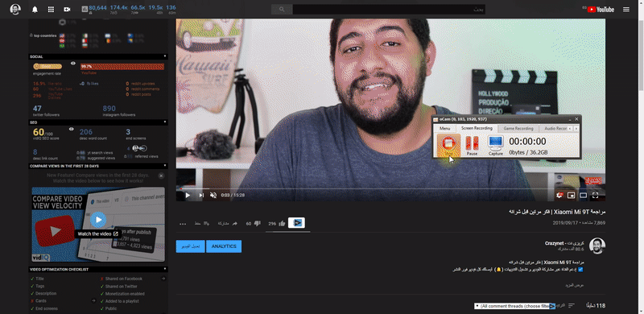
Task: Collapse the SOCIAL section of vidIQ panel
Action: (165, 56)
